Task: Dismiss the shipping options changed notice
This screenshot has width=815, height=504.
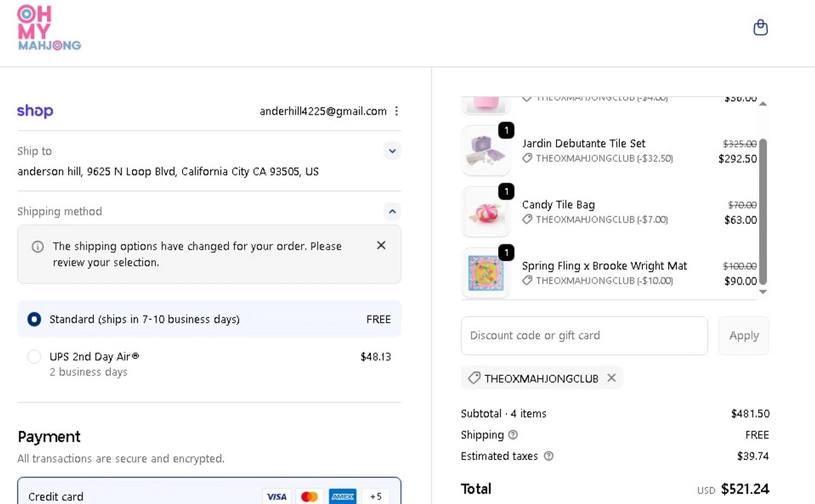Action: pyautogui.click(x=381, y=245)
